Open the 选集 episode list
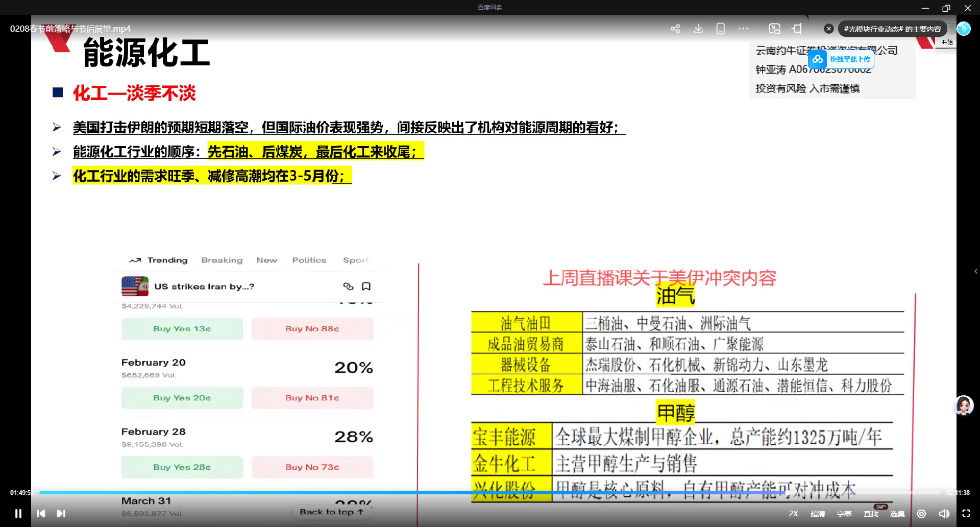The height and width of the screenshot is (527, 980). pyautogui.click(x=897, y=513)
